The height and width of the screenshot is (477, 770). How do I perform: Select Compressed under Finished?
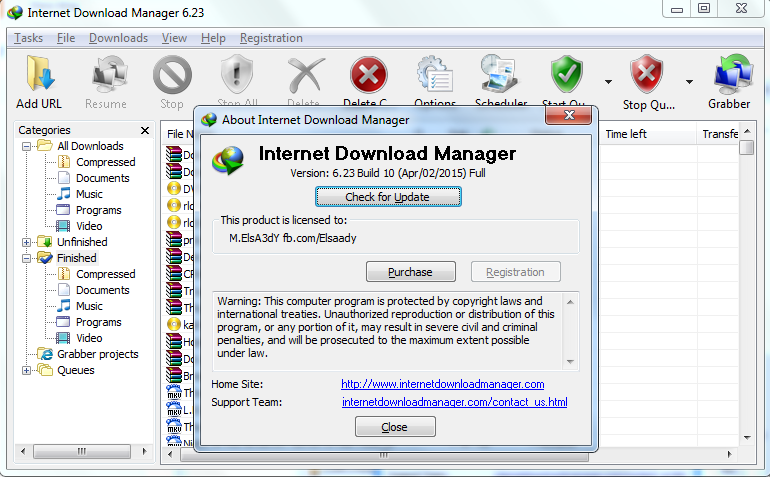click(106, 274)
